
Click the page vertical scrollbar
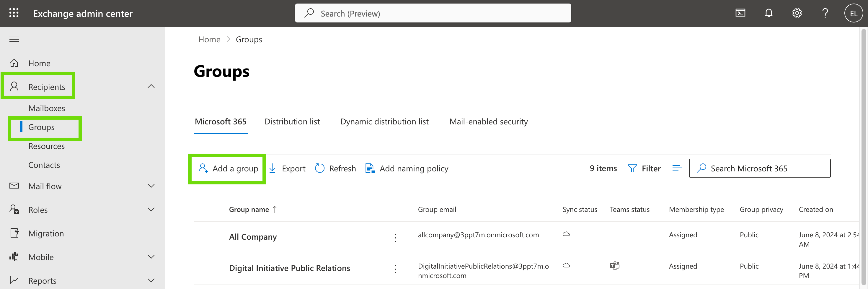tap(864, 157)
